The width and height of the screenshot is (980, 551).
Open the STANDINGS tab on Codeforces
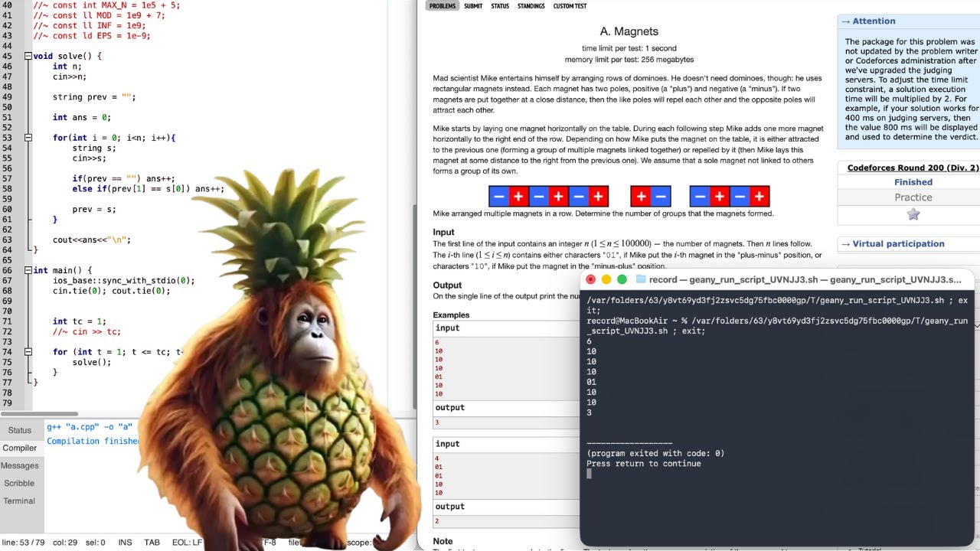pos(531,6)
